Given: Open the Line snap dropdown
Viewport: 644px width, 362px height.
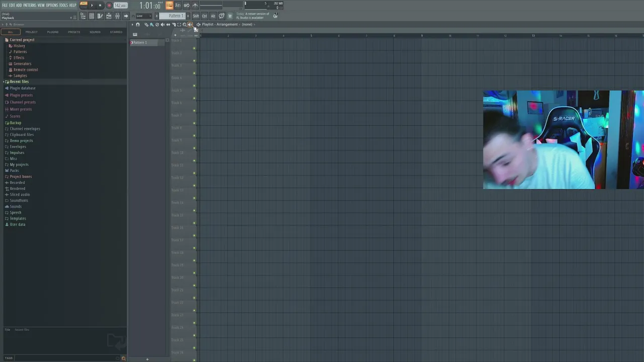Looking at the screenshot, I should [x=144, y=16].
